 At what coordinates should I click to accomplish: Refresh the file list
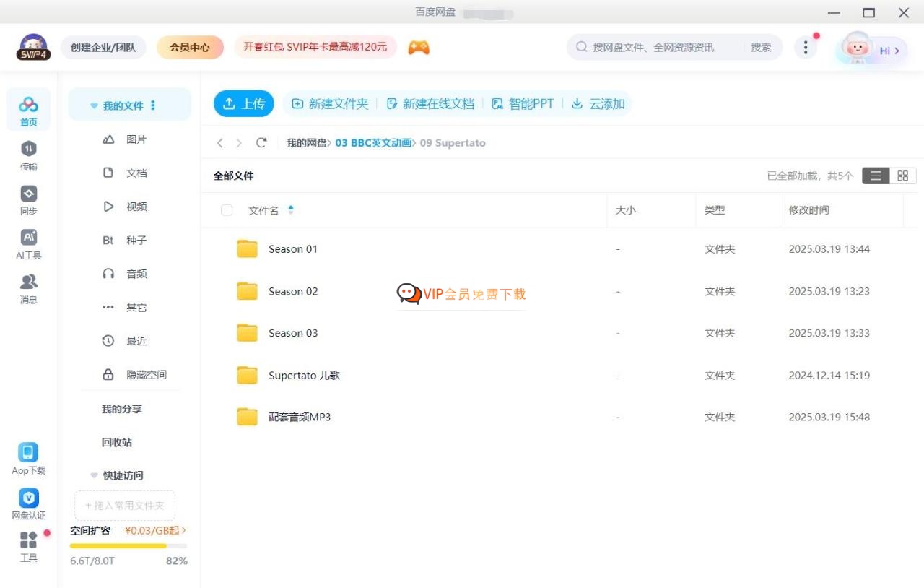pyautogui.click(x=261, y=143)
